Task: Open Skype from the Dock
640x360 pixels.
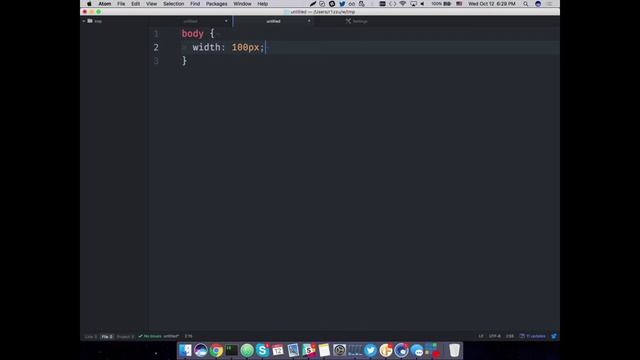Action: pyautogui.click(x=262, y=350)
